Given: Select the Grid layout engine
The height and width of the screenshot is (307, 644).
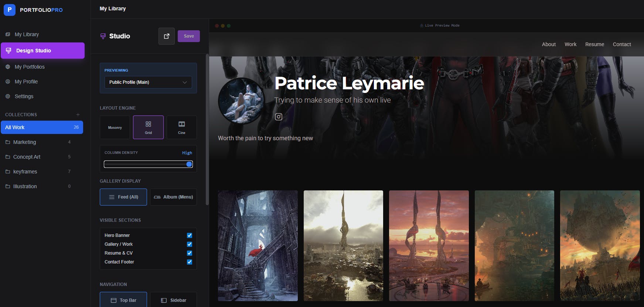Looking at the screenshot, I should pos(148,127).
